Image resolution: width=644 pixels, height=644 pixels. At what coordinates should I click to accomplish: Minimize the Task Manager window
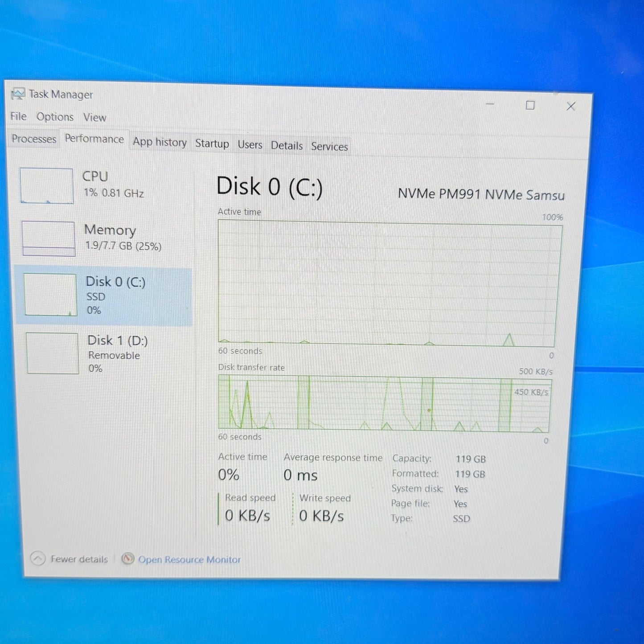pyautogui.click(x=490, y=104)
